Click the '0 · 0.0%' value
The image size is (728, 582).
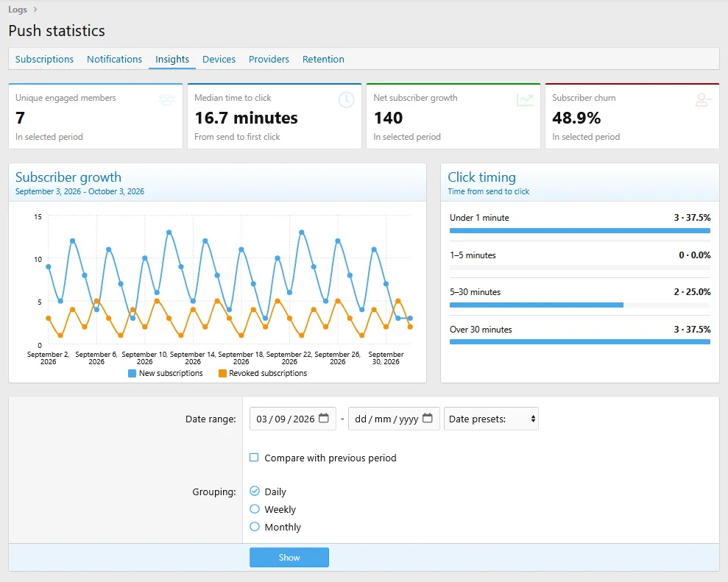point(694,255)
